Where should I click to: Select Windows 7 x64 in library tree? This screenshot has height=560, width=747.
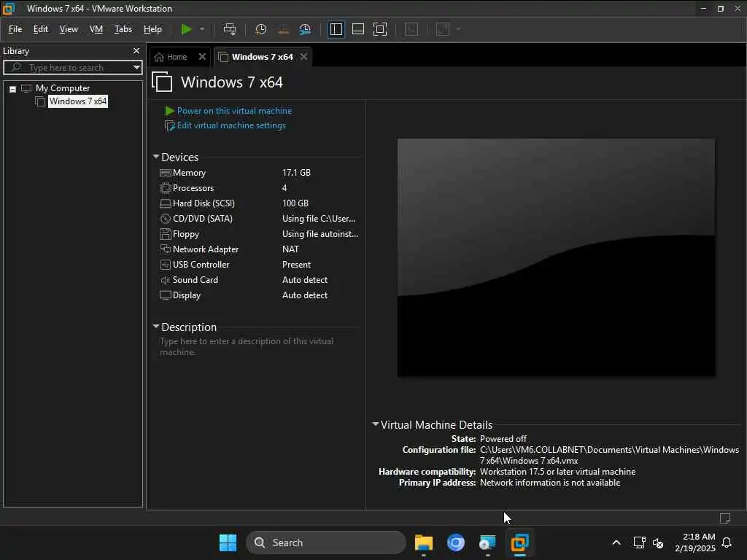(78, 101)
